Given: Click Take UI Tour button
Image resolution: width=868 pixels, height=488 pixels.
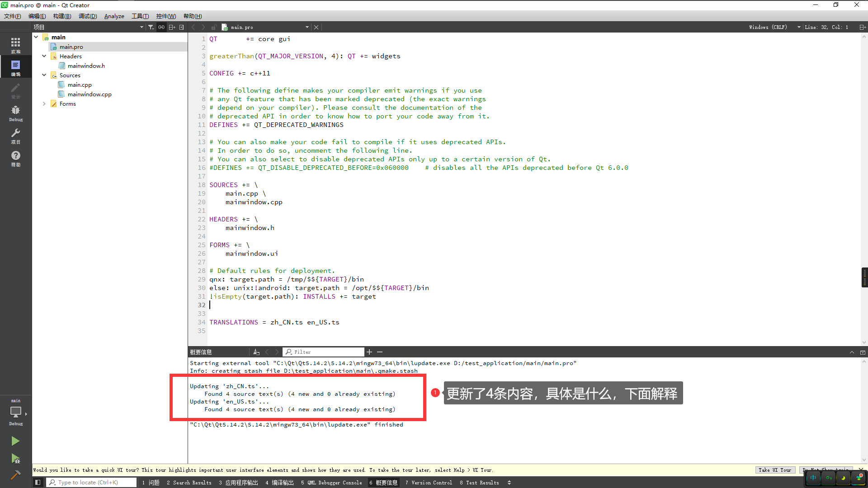Looking at the screenshot, I should point(775,470).
